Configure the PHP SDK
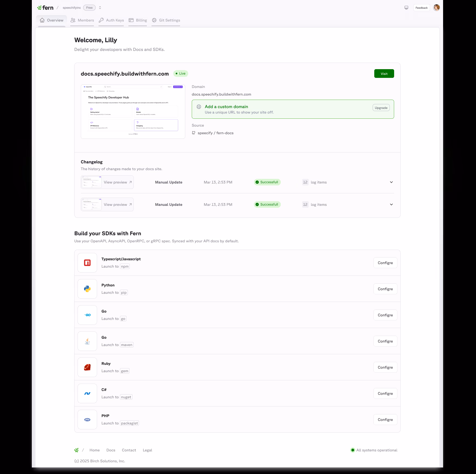This screenshot has height=474, width=476. click(385, 420)
